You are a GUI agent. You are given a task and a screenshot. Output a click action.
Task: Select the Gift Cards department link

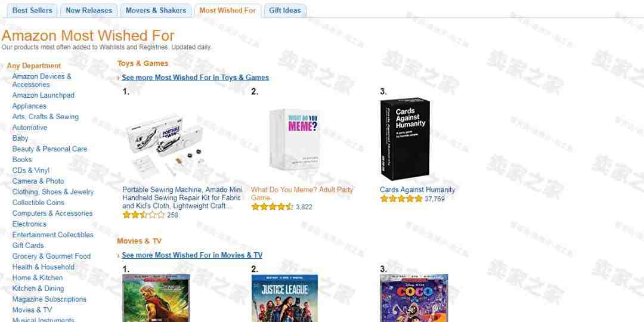coord(28,246)
